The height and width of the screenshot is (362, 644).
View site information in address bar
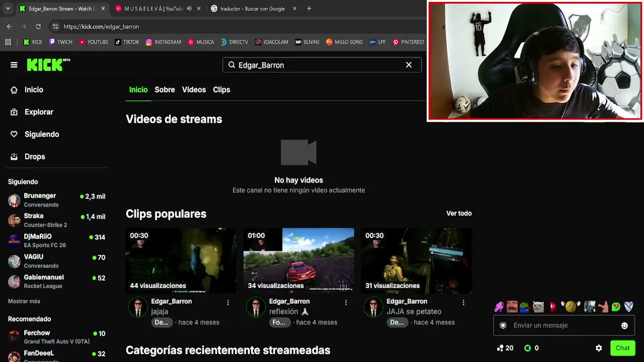[55, 27]
